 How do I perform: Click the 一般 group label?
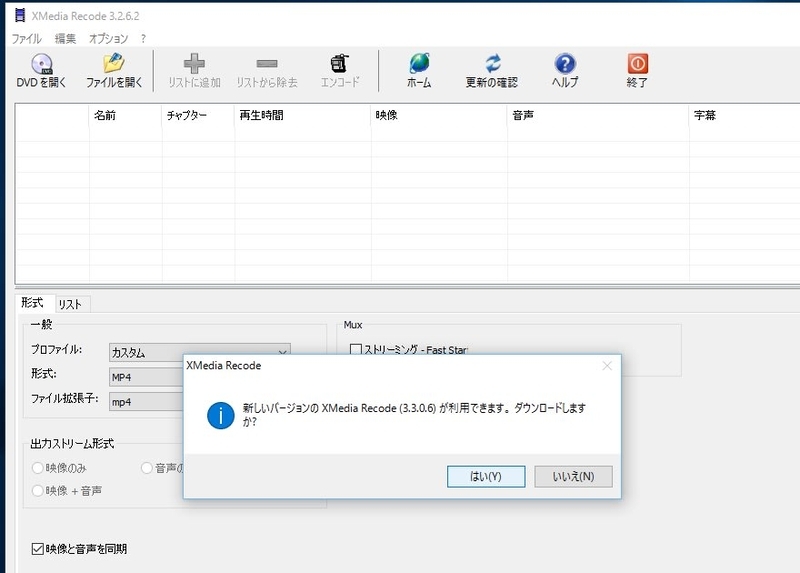41,325
